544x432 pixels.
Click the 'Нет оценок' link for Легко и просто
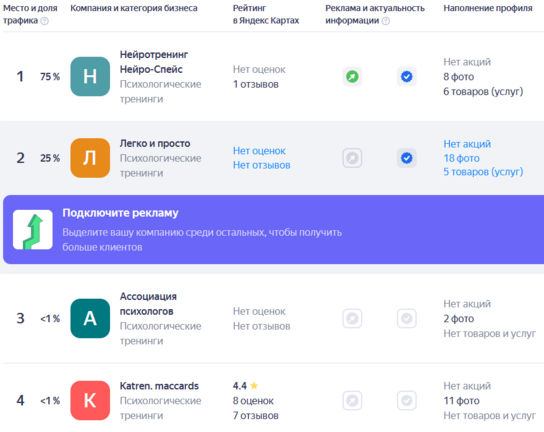coord(259,151)
